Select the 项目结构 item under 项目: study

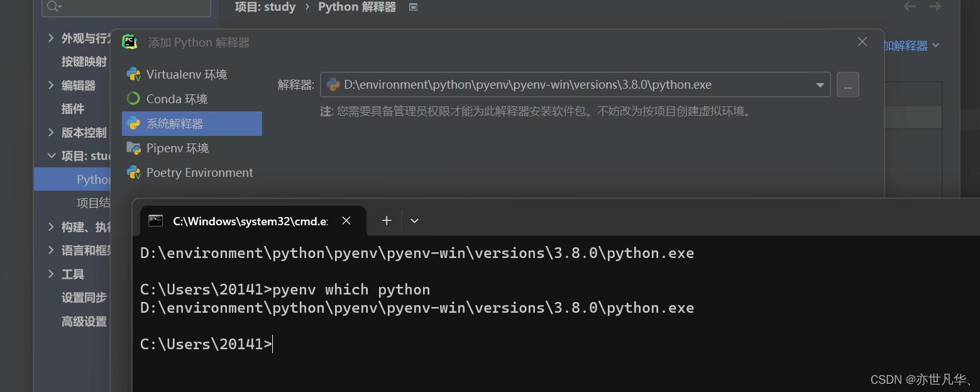(94, 203)
